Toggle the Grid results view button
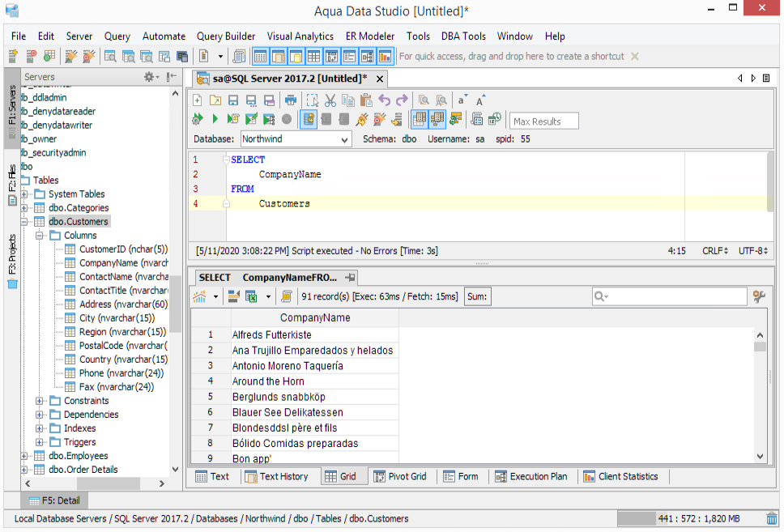This screenshot has width=784, height=532. (x=341, y=477)
